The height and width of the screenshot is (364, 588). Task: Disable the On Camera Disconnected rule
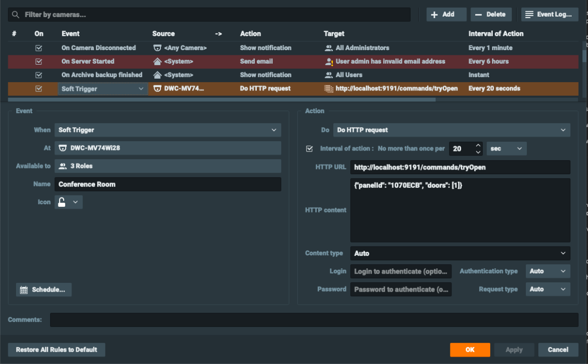pos(39,48)
